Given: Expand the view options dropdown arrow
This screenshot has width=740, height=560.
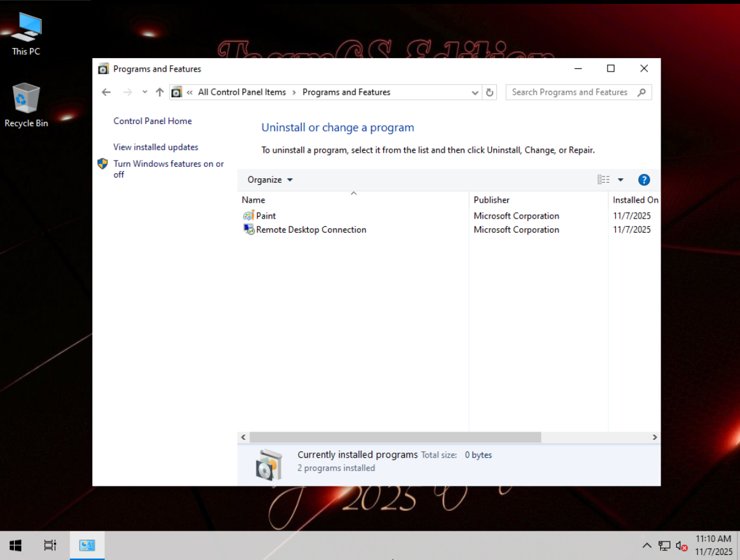Looking at the screenshot, I should click(620, 180).
